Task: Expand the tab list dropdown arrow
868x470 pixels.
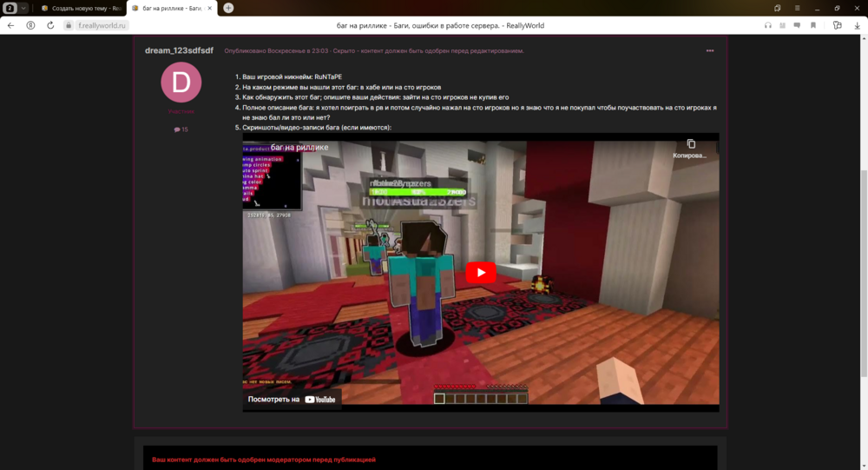Action: 23,9
